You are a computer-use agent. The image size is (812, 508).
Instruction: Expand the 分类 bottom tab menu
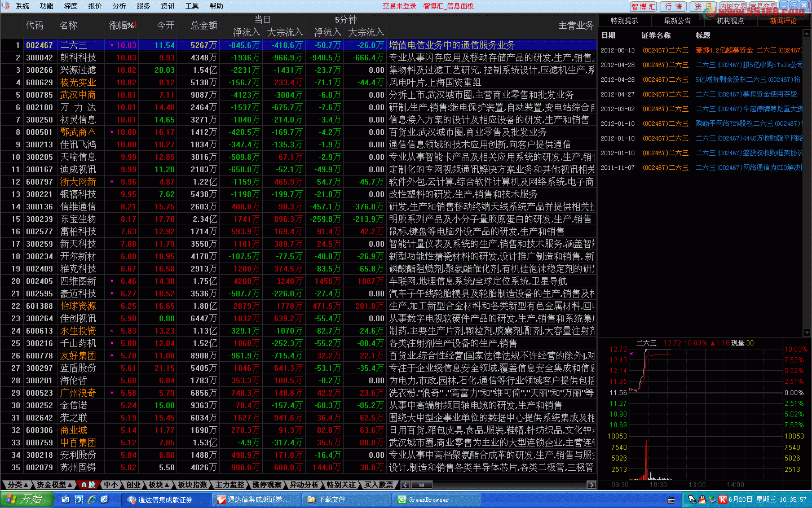coord(18,485)
